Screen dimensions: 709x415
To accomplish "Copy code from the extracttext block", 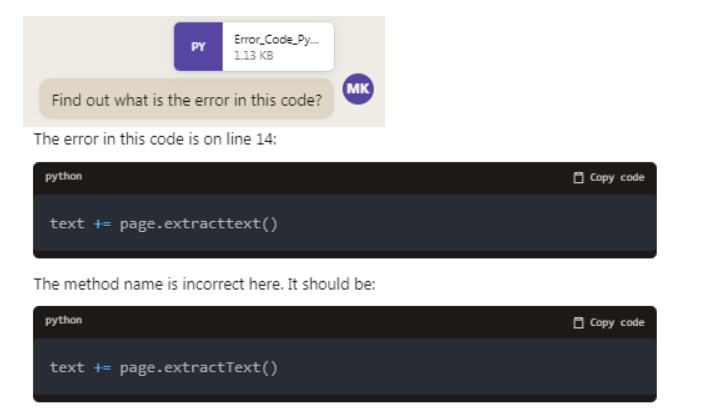I will [609, 178].
